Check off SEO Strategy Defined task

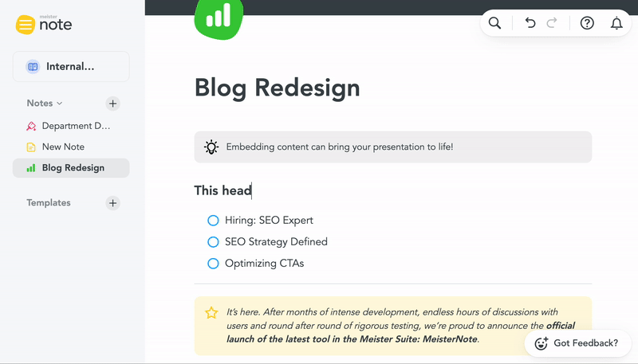(x=213, y=242)
